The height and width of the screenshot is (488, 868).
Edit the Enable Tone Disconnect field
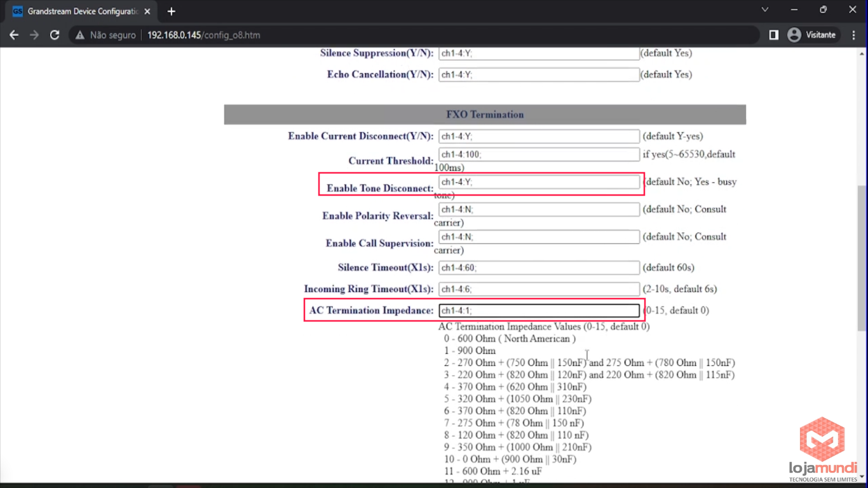click(539, 182)
